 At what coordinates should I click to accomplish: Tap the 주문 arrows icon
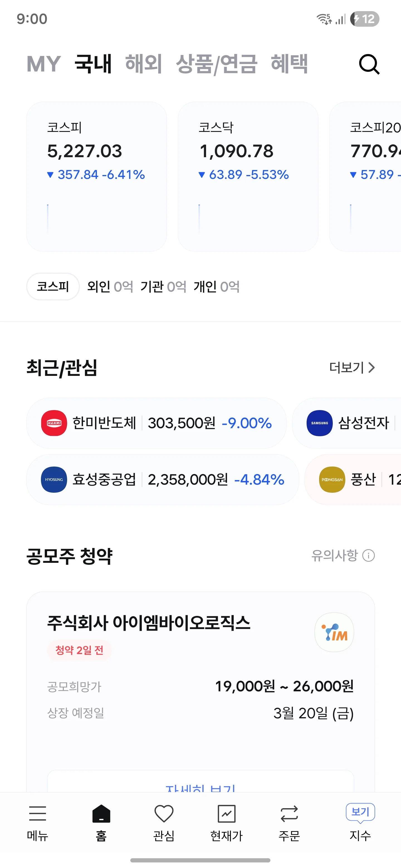289,814
